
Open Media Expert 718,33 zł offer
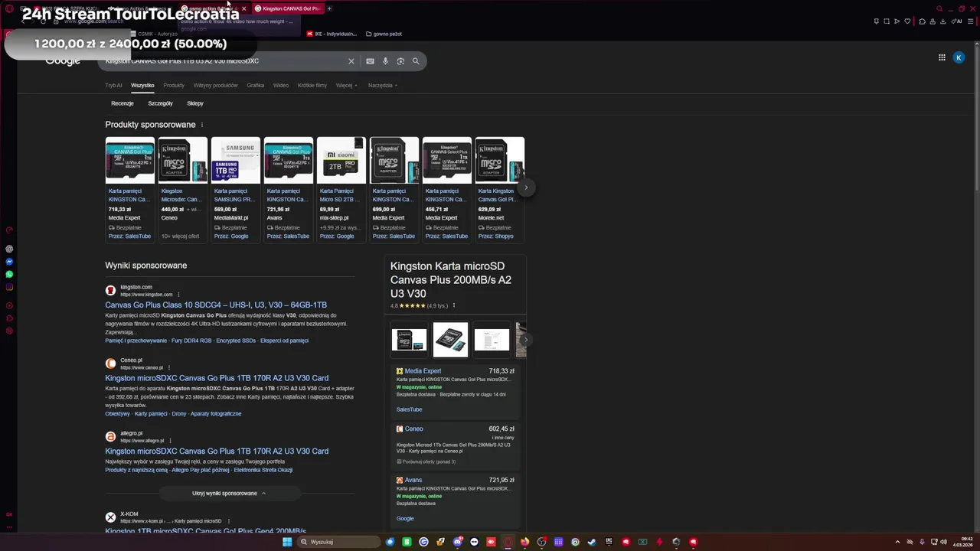tap(455, 390)
